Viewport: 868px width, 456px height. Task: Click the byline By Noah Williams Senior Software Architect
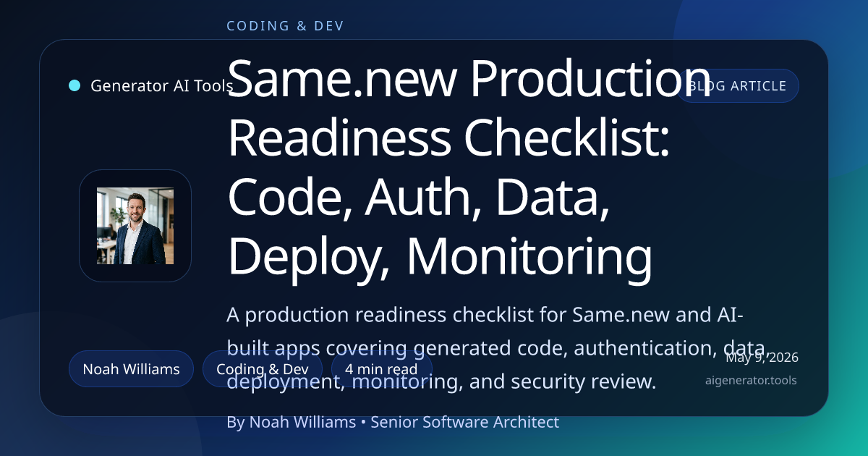[393, 422]
